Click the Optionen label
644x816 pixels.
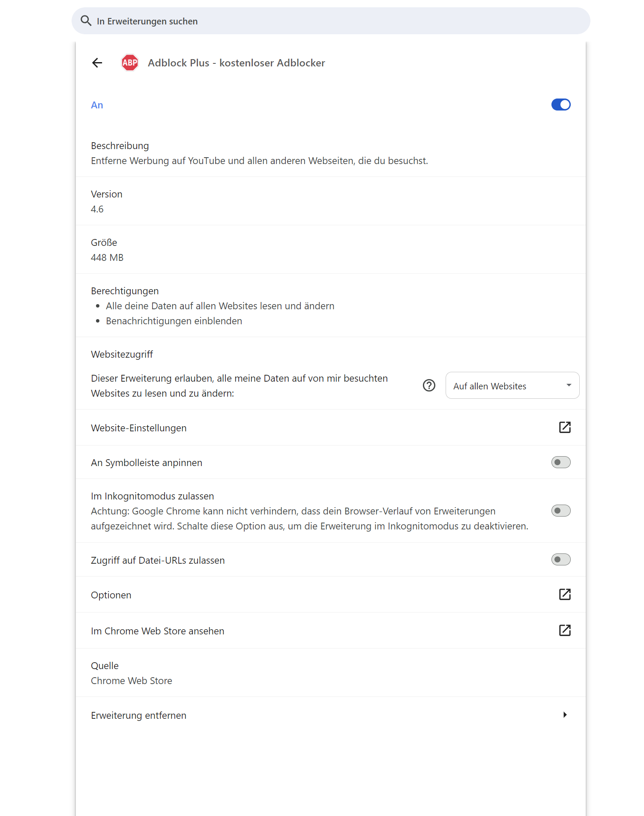tap(111, 595)
